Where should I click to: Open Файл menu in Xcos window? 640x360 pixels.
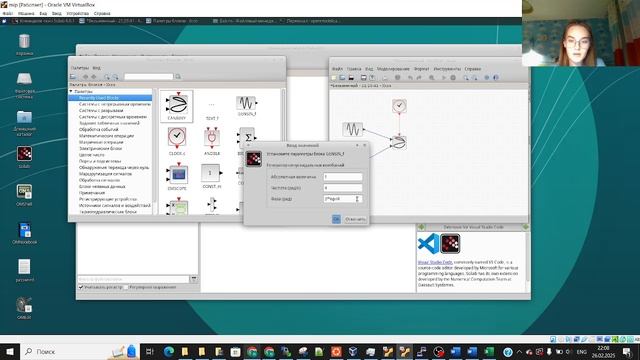coord(338,69)
